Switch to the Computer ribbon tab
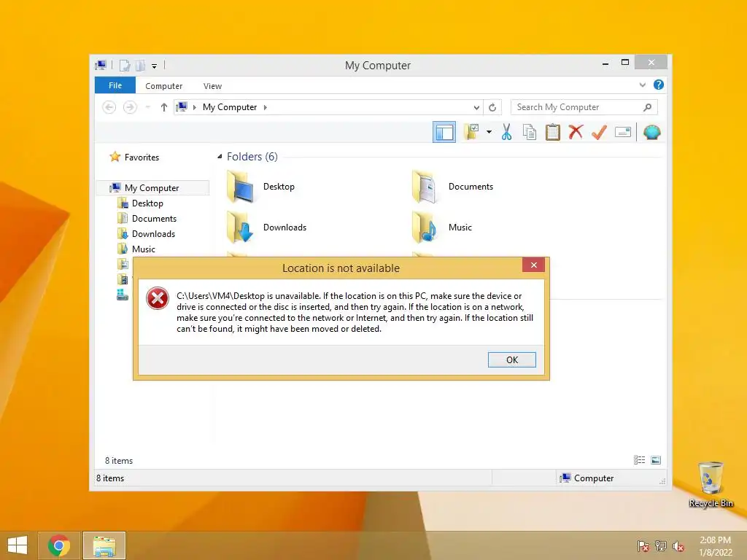 point(164,86)
